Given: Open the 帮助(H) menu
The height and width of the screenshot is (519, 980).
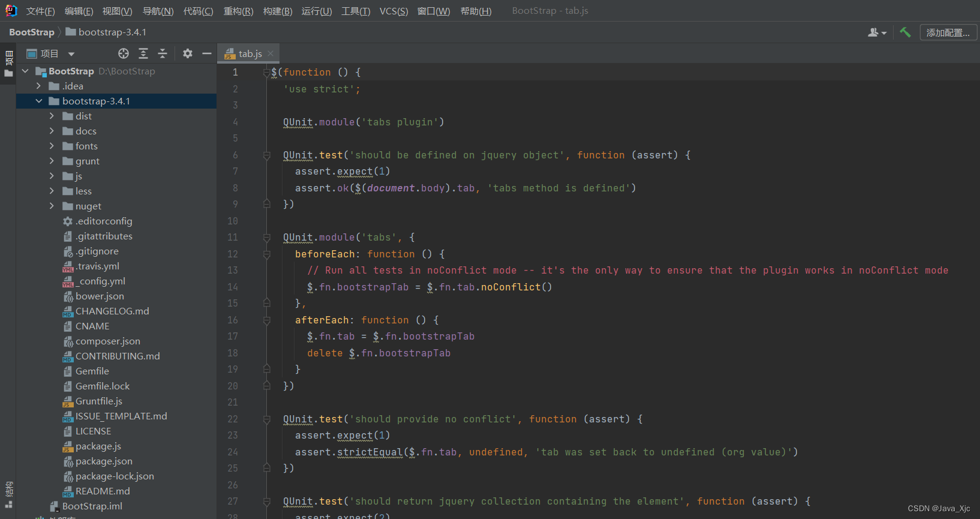Looking at the screenshot, I should (x=476, y=11).
